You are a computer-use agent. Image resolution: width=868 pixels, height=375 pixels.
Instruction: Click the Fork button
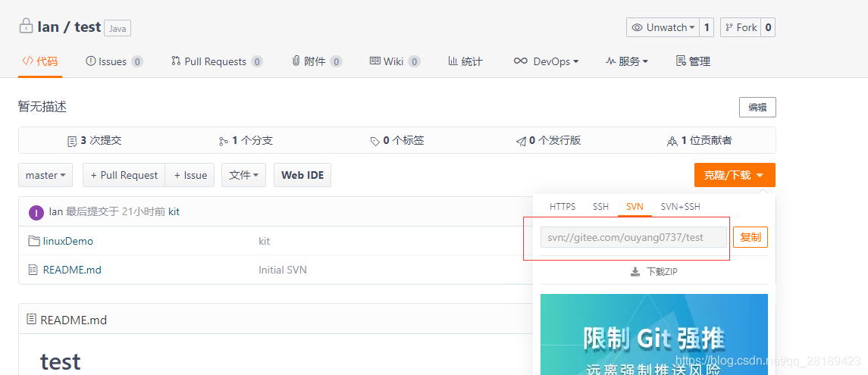click(x=741, y=27)
